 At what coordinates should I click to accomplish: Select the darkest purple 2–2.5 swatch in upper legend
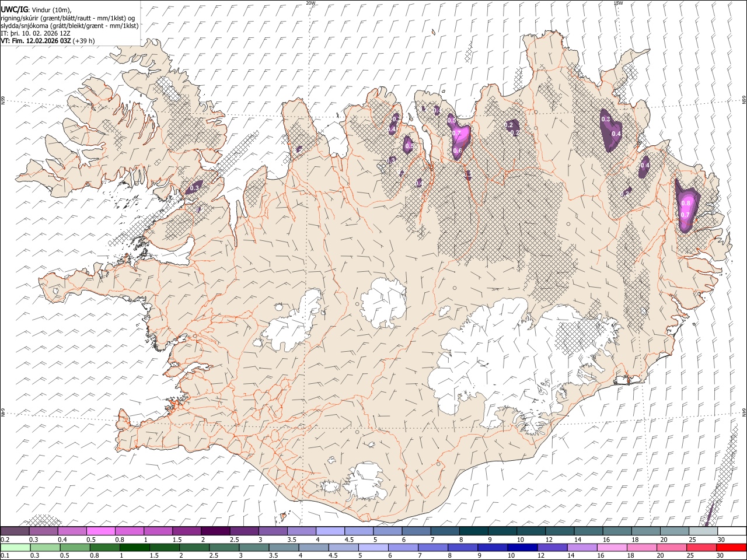215,531
